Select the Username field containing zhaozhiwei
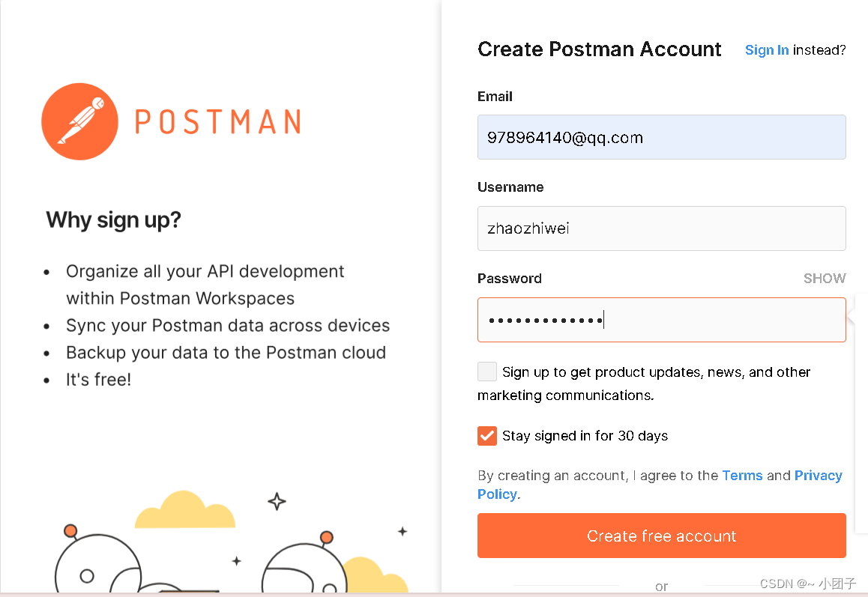Image resolution: width=868 pixels, height=597 pixels. (662, 228)
